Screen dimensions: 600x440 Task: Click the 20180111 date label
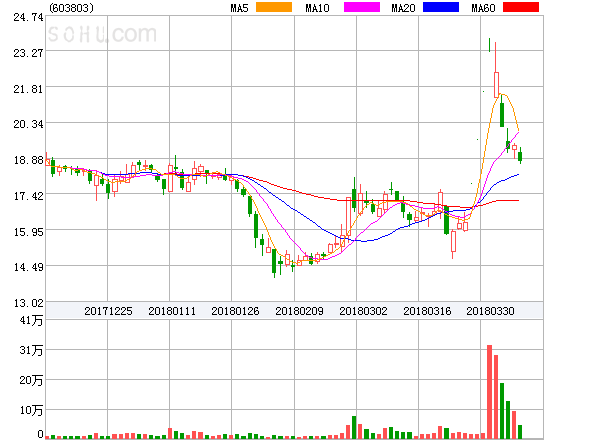(x=172, y=311)
